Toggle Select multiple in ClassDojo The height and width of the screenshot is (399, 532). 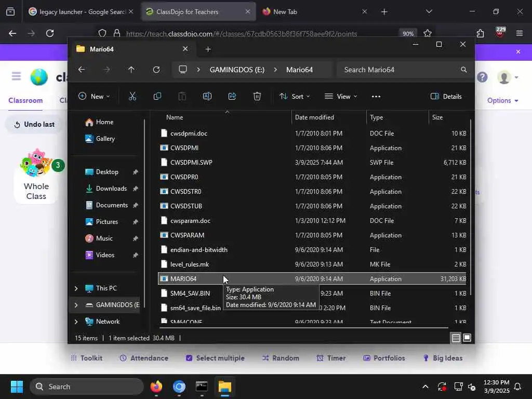pos(215,358)
